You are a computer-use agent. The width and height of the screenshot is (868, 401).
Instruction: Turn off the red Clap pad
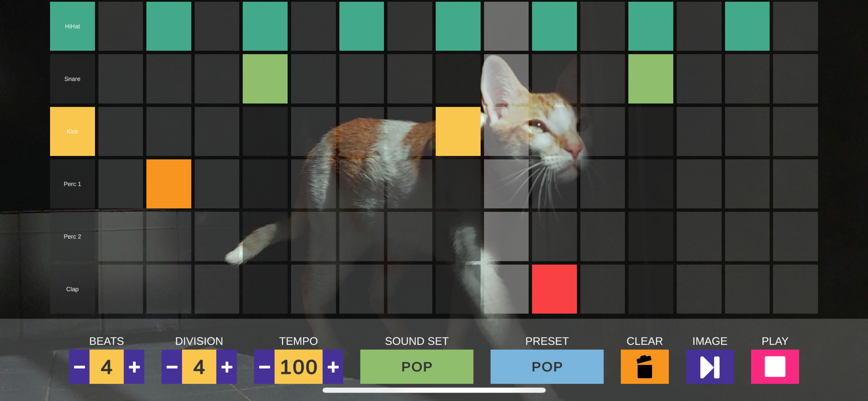(x=554, y=289)
